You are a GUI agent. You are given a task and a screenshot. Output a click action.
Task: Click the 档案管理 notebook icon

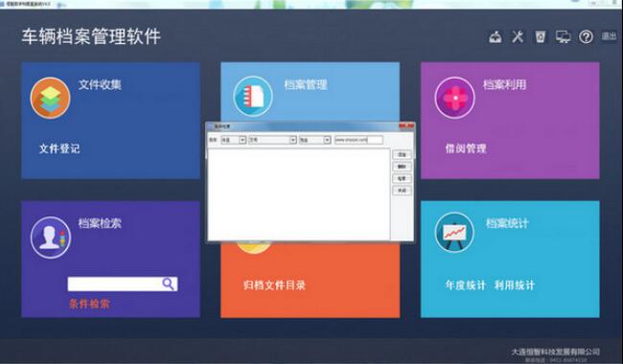pyautogui.click(x=253, y=97)
